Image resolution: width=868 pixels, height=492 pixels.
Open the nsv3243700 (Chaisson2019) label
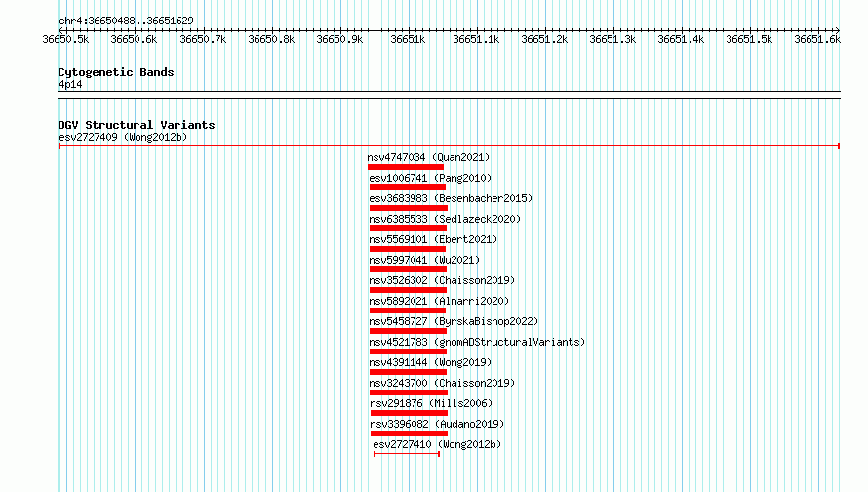coord(442,383)
